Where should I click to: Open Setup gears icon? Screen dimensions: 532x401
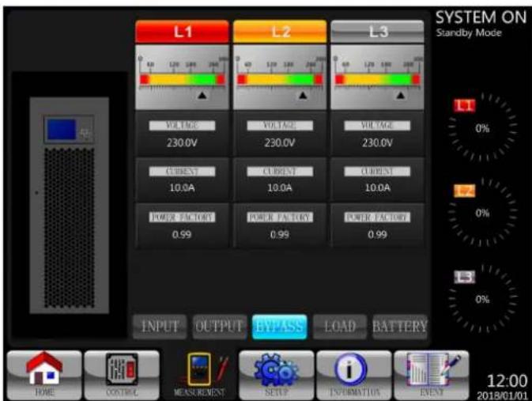pyautogui.click(x=276, y=375)
